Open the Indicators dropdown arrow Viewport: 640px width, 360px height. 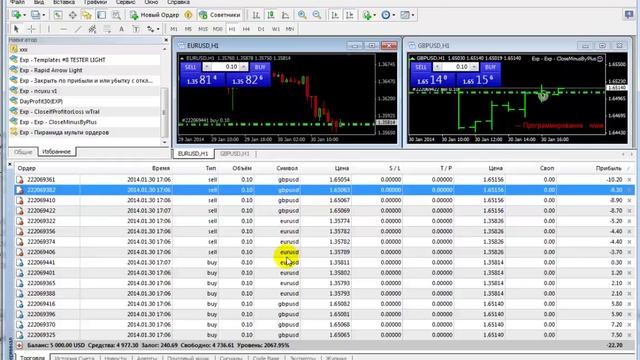pos(375,16)
